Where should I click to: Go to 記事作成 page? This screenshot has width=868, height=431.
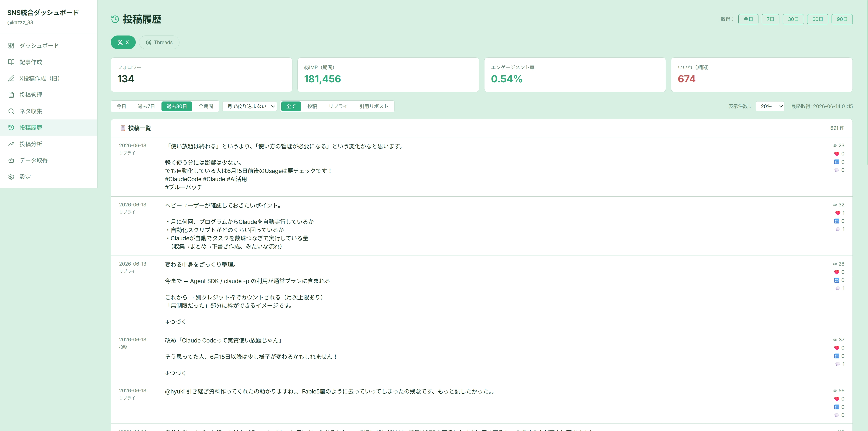tap(49, 62)
